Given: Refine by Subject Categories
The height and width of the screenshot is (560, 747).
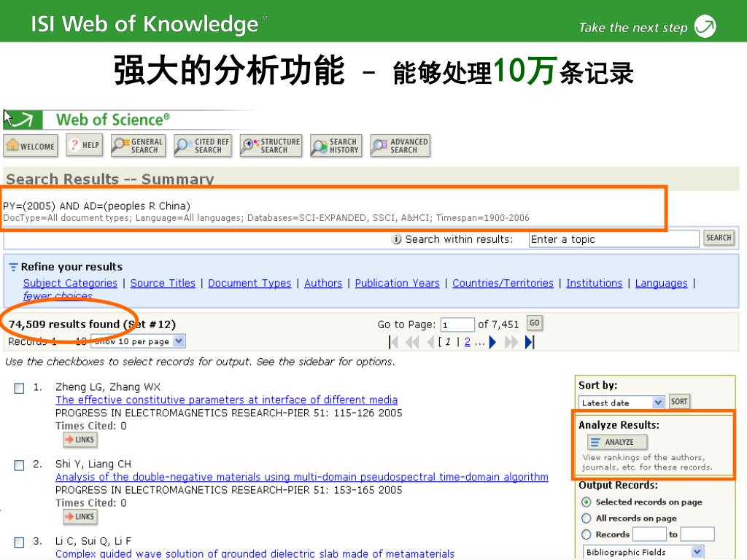Looking at the screenshot, I should coord(70,283).
